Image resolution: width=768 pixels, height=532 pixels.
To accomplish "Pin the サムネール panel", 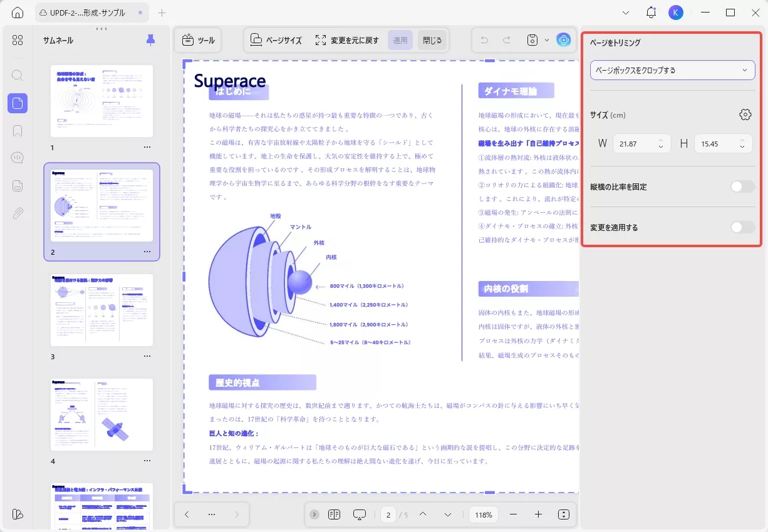I will tap(150, 40).
